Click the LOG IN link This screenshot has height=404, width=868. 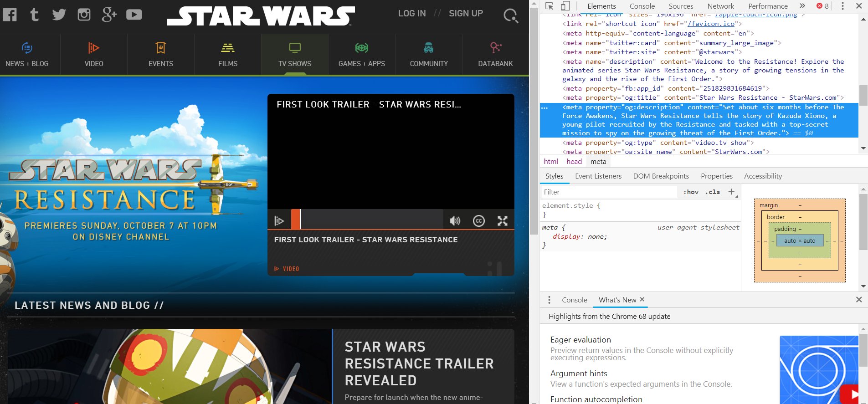[x=412, y=14]
